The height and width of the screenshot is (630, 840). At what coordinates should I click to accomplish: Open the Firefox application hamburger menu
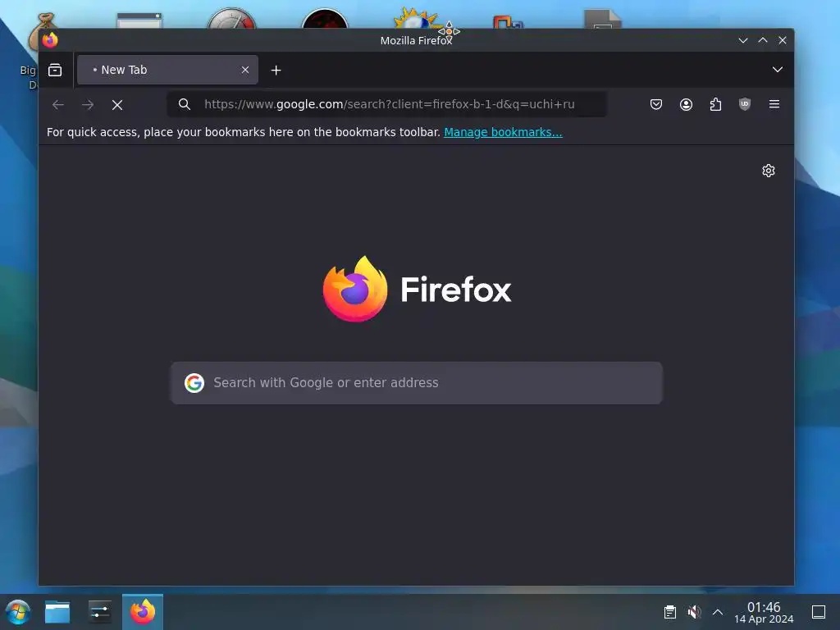[774, 104]
